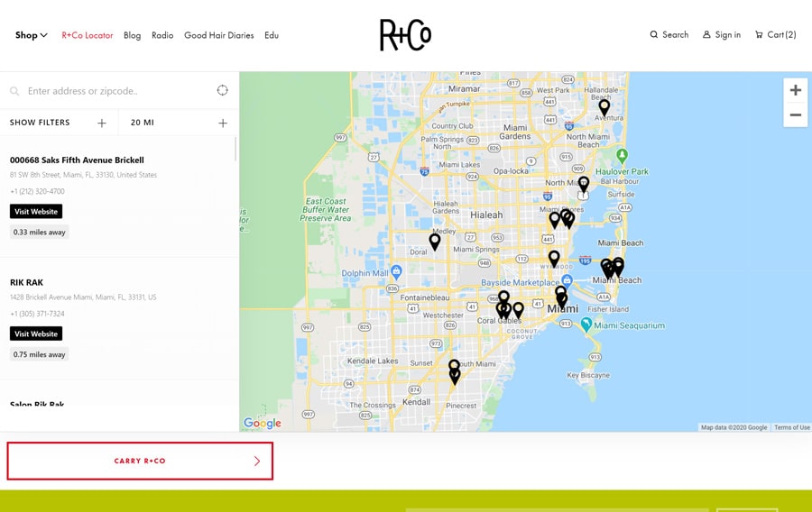Zoom out on the map
812x512 pixels.
click(x=795, y=114)
